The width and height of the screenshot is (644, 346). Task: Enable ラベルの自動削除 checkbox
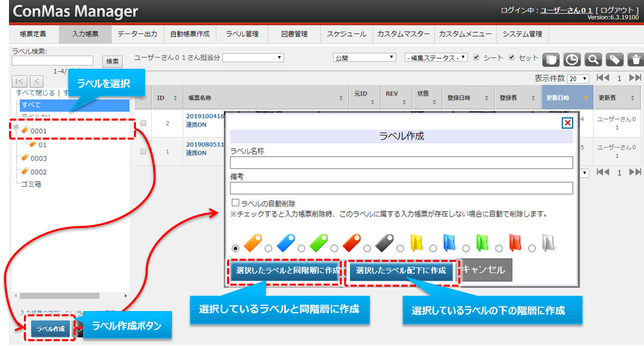(x=235, y=203)
